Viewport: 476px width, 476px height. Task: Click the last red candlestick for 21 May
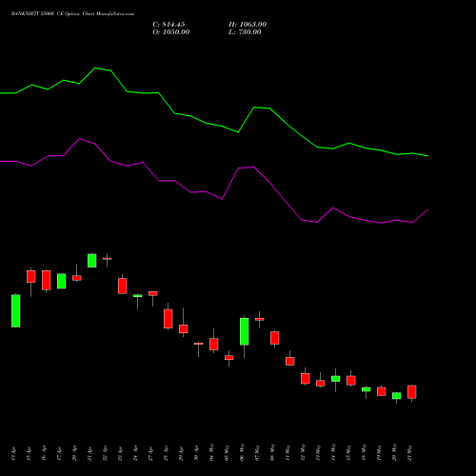coord(412,392)
